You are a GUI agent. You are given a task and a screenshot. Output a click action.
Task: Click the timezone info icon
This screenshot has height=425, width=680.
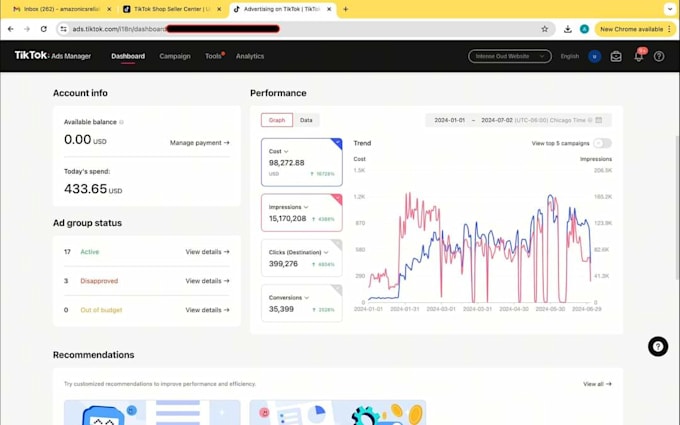590,120
